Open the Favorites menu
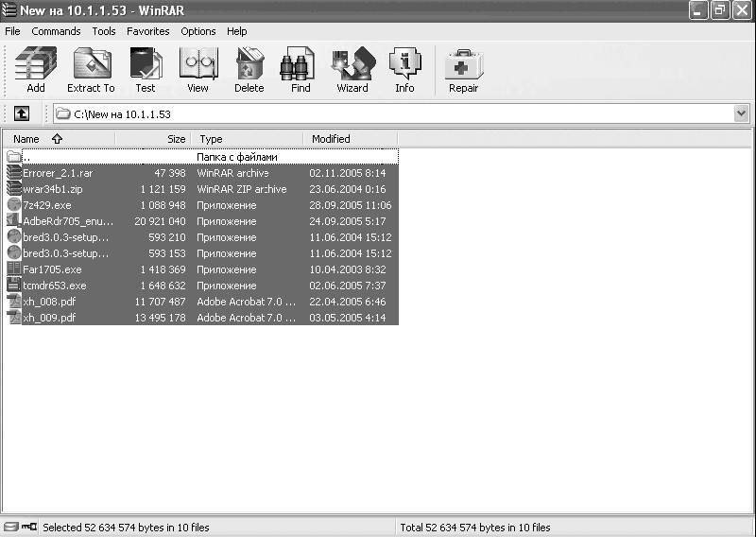The image size is (756, 537). (148, 31)
